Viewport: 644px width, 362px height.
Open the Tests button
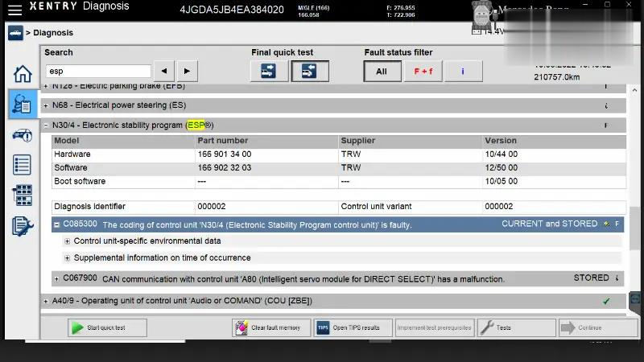(516, 328)
